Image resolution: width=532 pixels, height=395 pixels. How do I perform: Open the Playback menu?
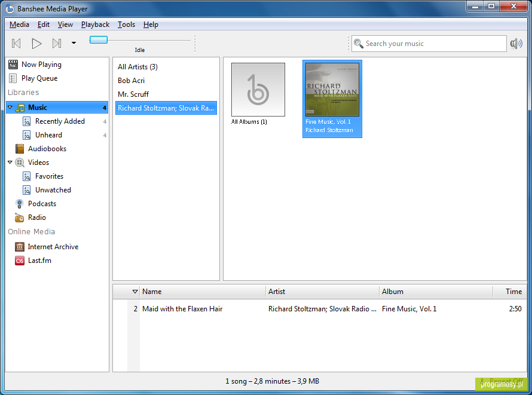(95, 25)
